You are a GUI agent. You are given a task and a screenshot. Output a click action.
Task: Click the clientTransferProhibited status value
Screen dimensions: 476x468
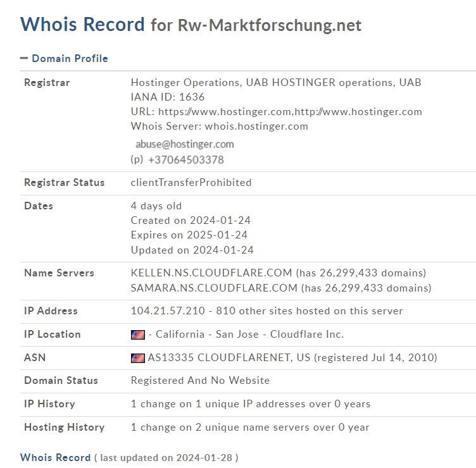(191, 183)
